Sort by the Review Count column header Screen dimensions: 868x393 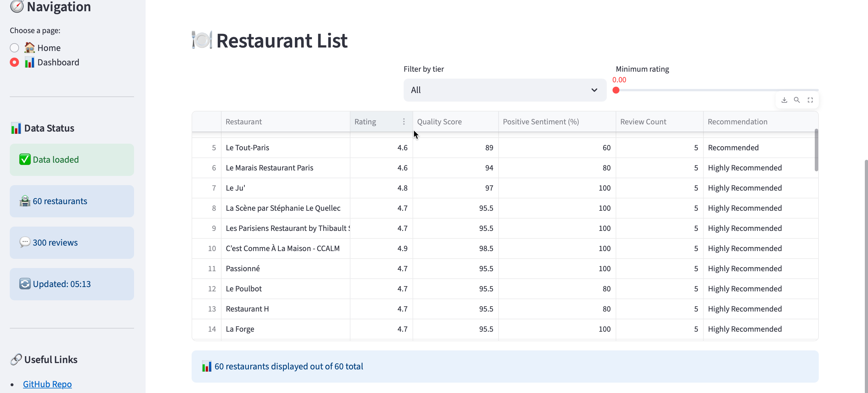tap(643, 122)
